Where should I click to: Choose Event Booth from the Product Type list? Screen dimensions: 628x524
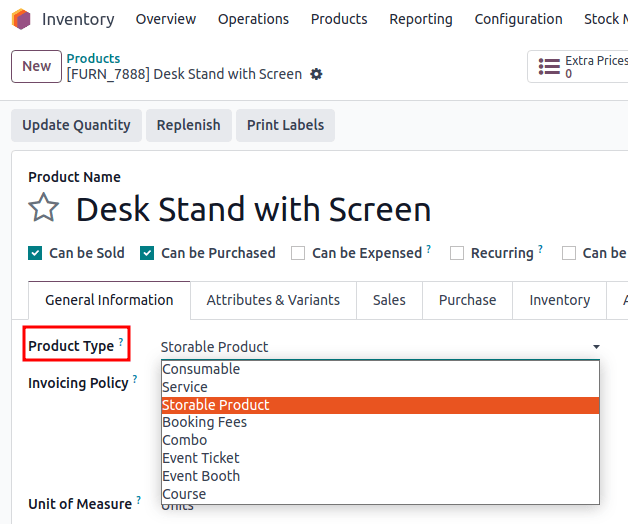click(380, 476)
